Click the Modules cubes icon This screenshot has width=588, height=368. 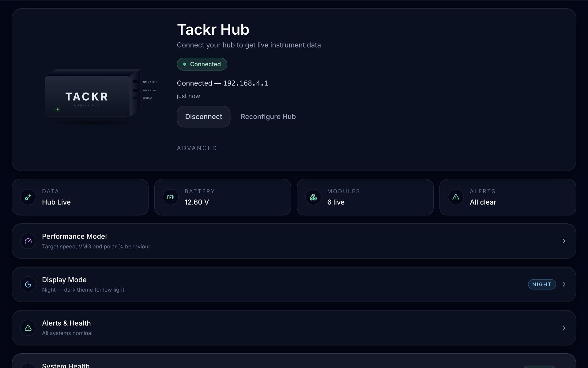[313, 197]
